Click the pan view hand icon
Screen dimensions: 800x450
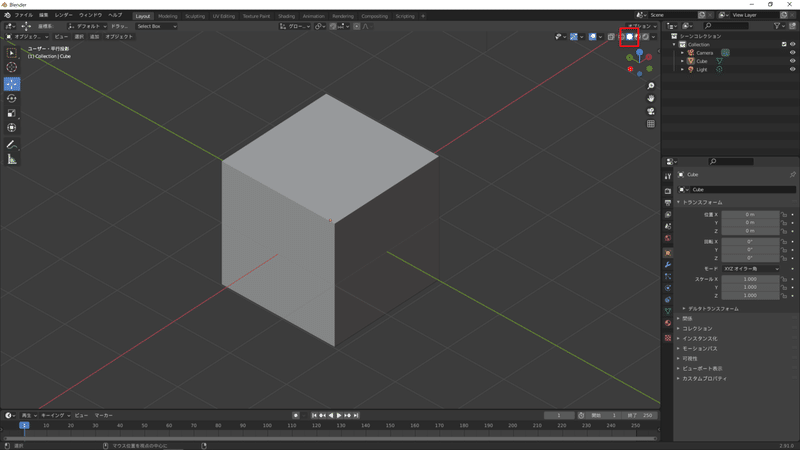coord(651,98)
